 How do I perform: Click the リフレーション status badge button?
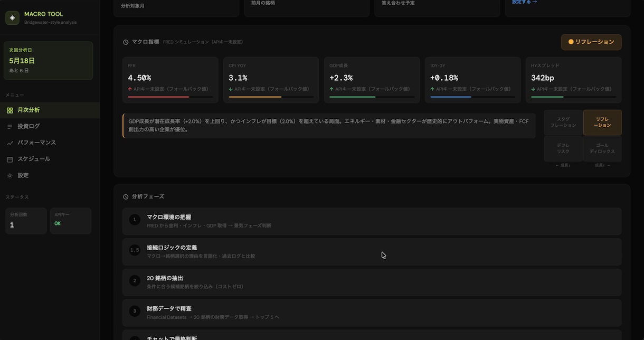(591, 42)
